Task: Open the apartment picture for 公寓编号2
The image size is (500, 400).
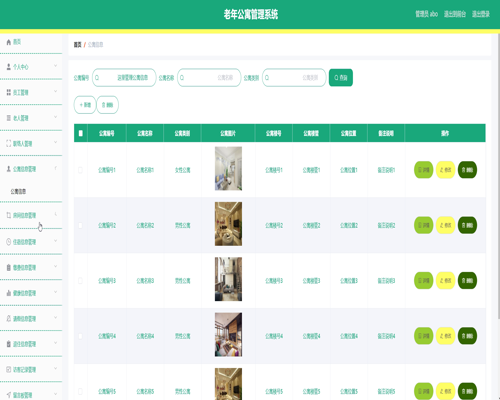Action: pos(228,224)
